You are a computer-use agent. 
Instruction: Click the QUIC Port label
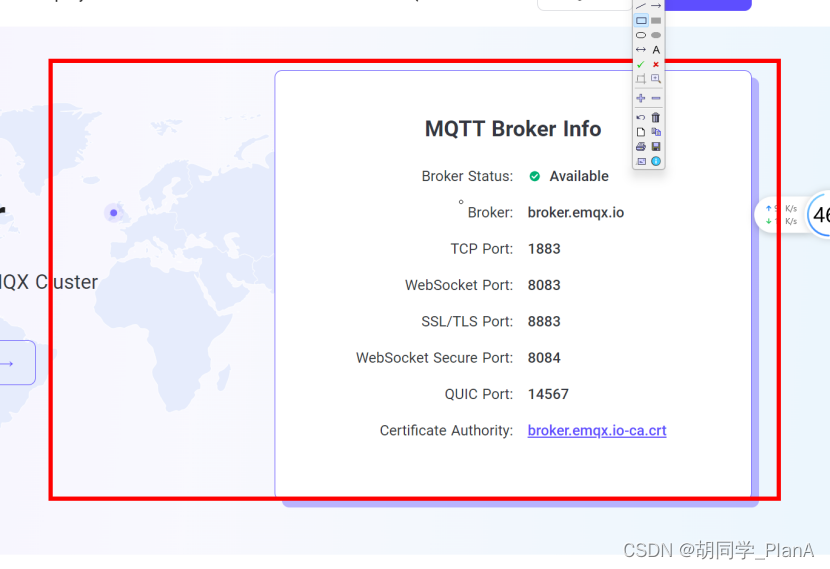point(479,394)
